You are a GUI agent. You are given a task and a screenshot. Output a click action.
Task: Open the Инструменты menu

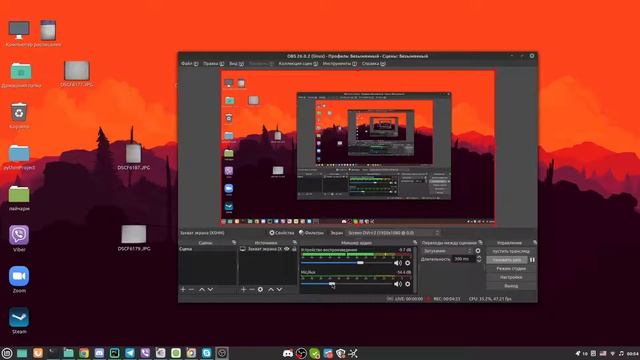pos(340,64)
